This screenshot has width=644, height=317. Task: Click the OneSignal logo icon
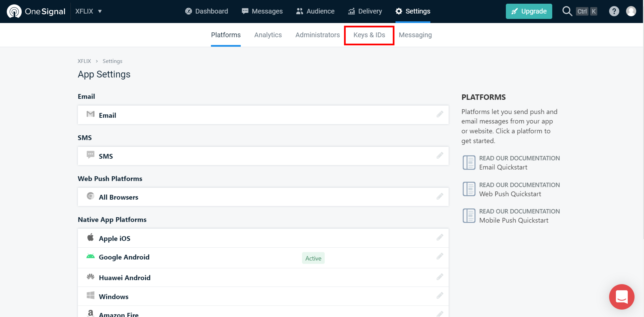tap(14, 11)
